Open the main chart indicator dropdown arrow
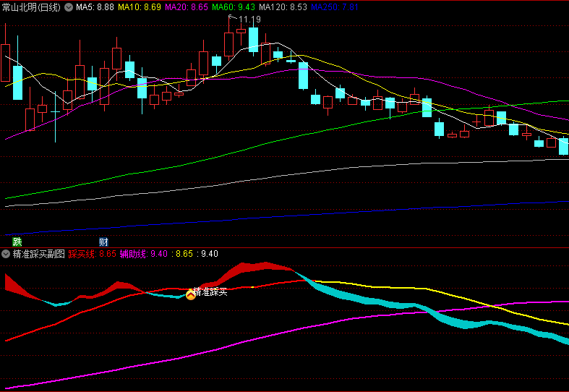569x392 pixels. point(69,7)
